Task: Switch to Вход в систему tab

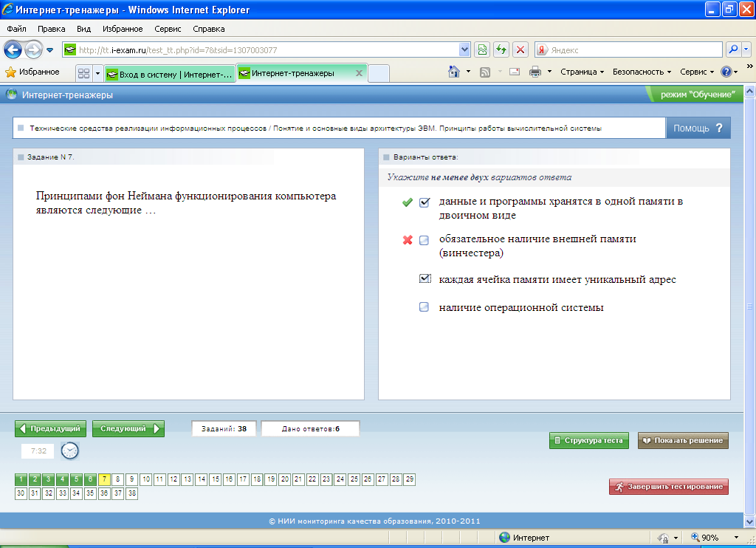Action: [170, 74]
